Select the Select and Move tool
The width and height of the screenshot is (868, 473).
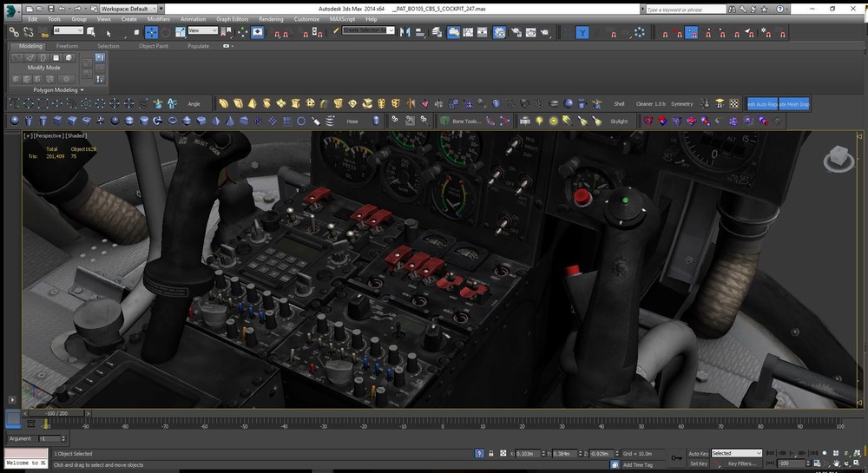[x=152, y=32]
